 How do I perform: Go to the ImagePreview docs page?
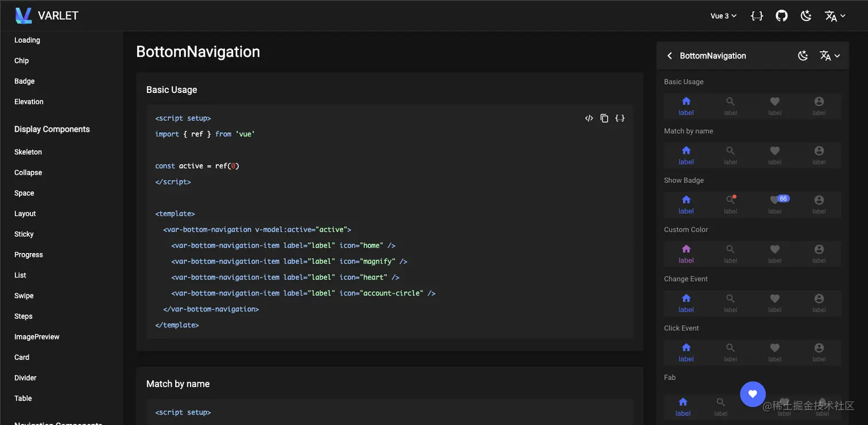[37, 337]
